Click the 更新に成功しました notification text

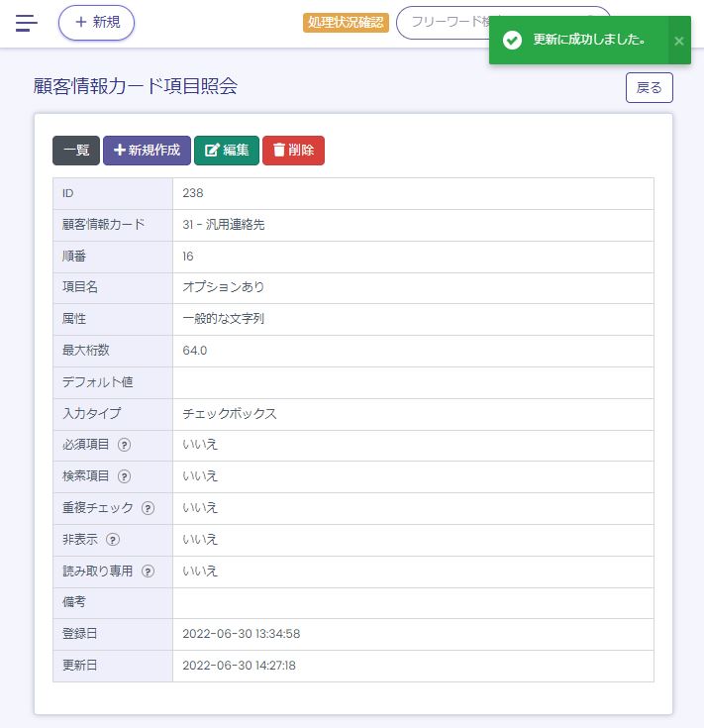pyautogui.click(x=589, y=41)
